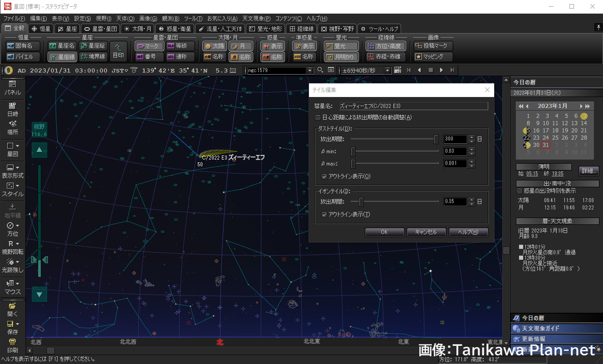603x364 pixels.
Task: Switch to the 恒星 ribbon tab
Action: click(x=41, y=28)
